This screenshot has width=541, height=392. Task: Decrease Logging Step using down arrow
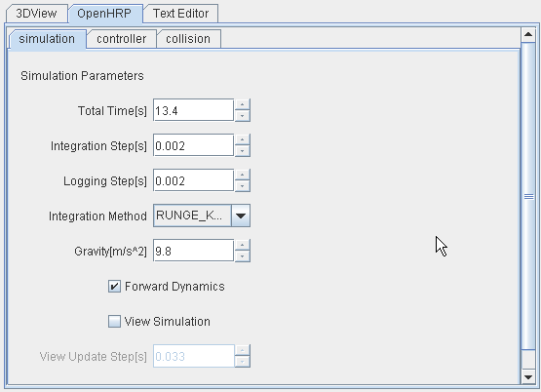[x=243, y=186]
